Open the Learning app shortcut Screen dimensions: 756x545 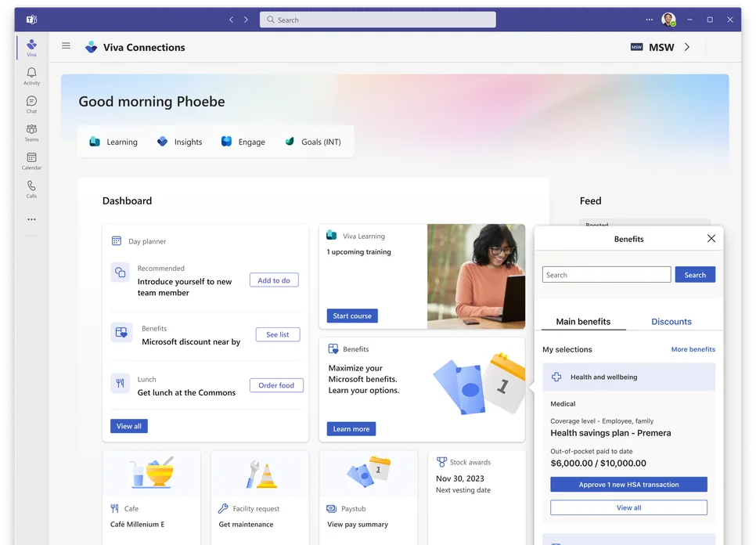pyautogui.click(x=113, y=142)
